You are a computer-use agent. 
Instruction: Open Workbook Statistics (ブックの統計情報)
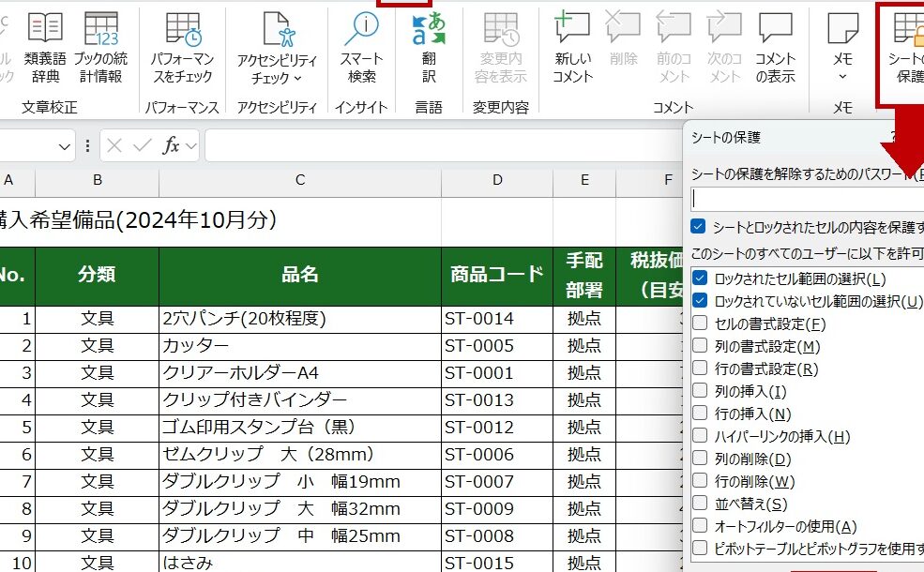click(100, 49)
